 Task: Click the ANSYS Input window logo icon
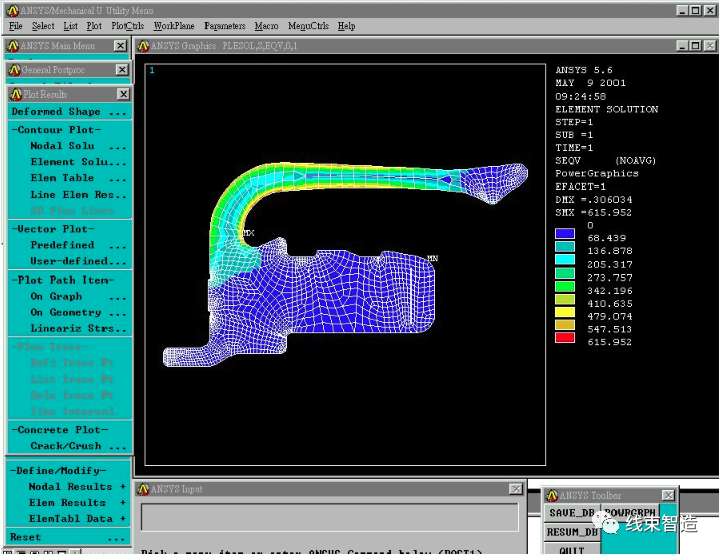pyautogui.click(x=143, y=489)
